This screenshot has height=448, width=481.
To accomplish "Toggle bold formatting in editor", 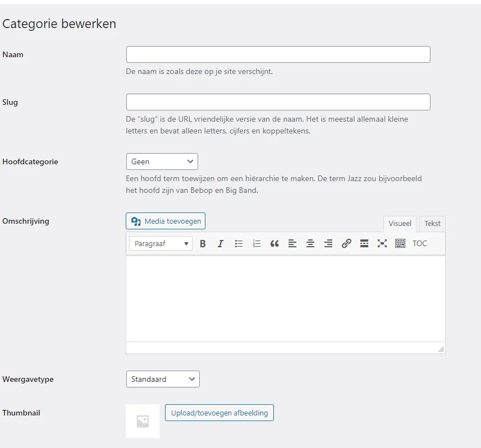I will [203, 243].
